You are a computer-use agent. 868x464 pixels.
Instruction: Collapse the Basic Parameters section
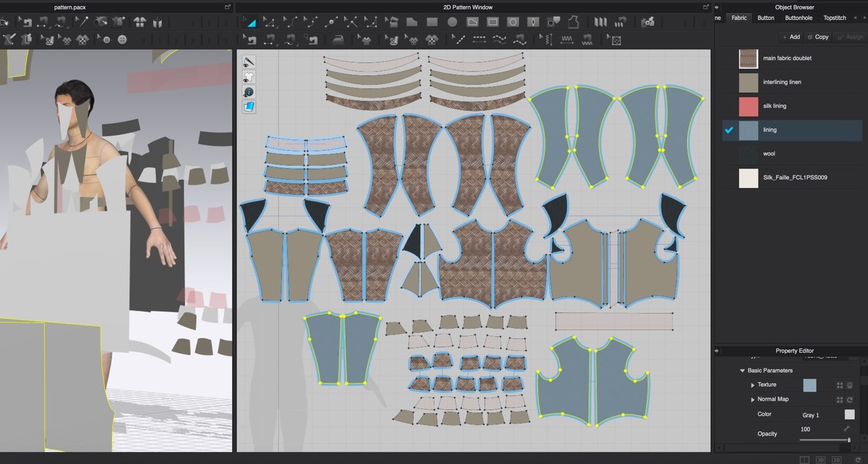point(742,370)
